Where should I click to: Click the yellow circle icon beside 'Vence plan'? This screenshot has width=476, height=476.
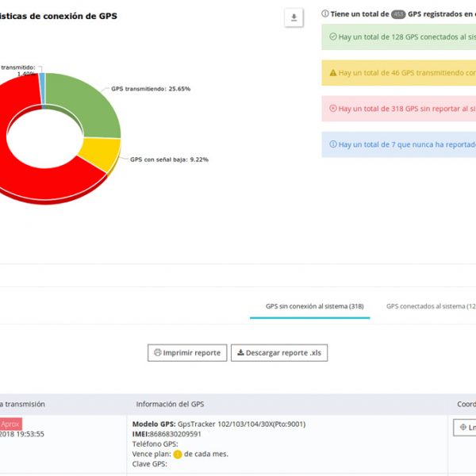point(178,455)
